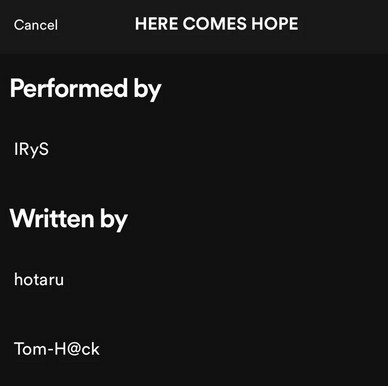The height and width of the screenshot is (386, 388).
Task: Select the song title in the header
Action: [x=217, y=24]
